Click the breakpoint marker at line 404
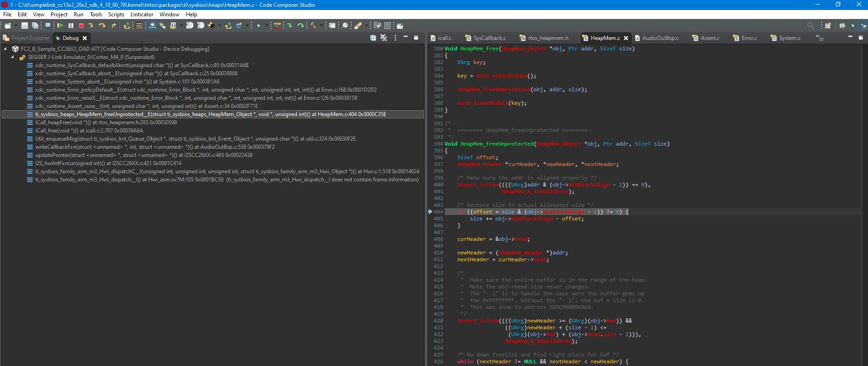Screen dimensions: 868x366 [x=430, y=212]
